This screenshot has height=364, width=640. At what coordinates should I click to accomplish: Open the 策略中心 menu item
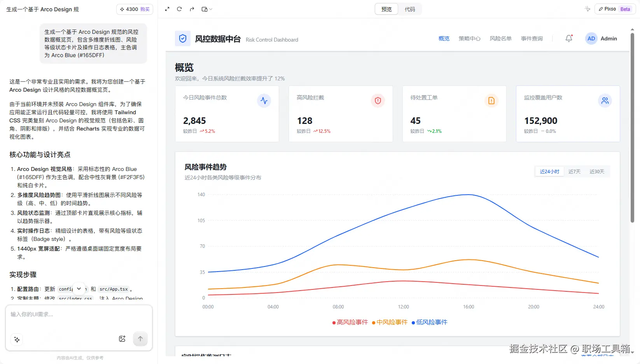tap(469, 38)
